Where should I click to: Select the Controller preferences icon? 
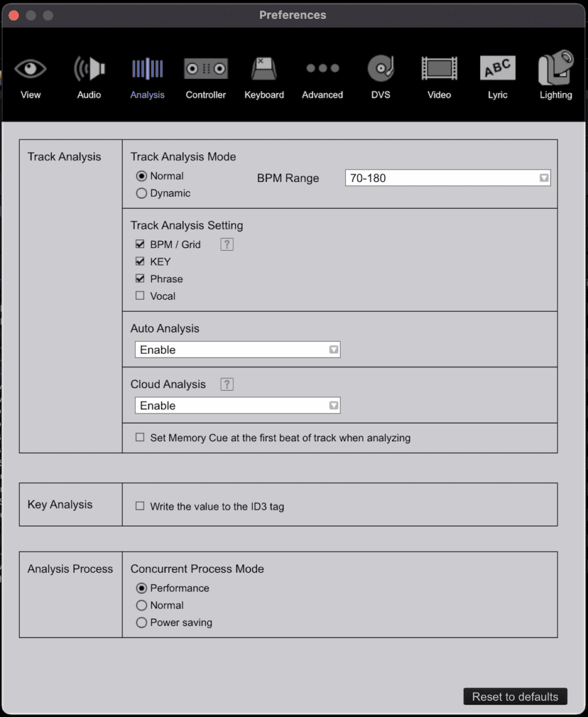[205, 69]
